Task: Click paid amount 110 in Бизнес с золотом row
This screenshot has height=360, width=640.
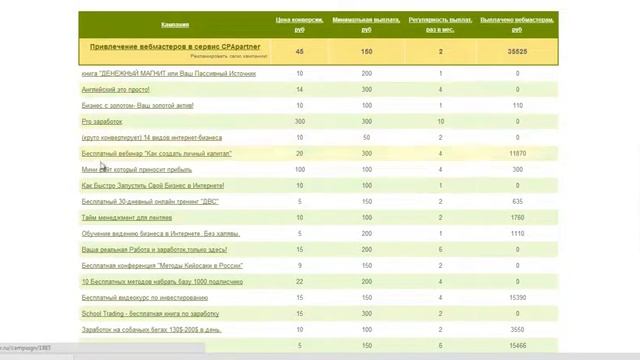Action: click(x=518, y=106)
